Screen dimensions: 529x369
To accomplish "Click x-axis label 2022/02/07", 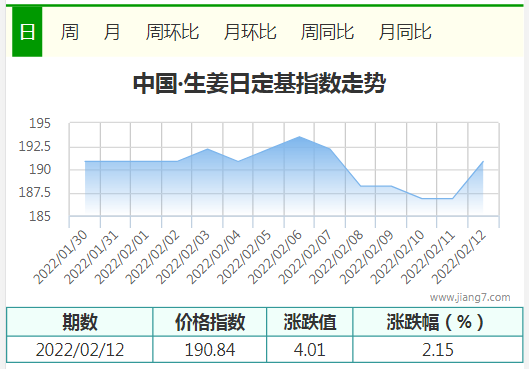I will click(x=306, y=257).
